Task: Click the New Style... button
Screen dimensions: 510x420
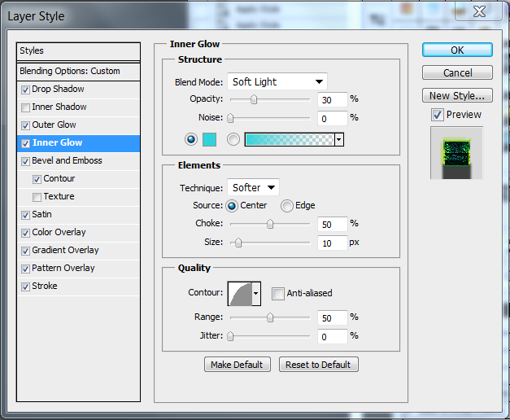Action: tap(457, 95)
